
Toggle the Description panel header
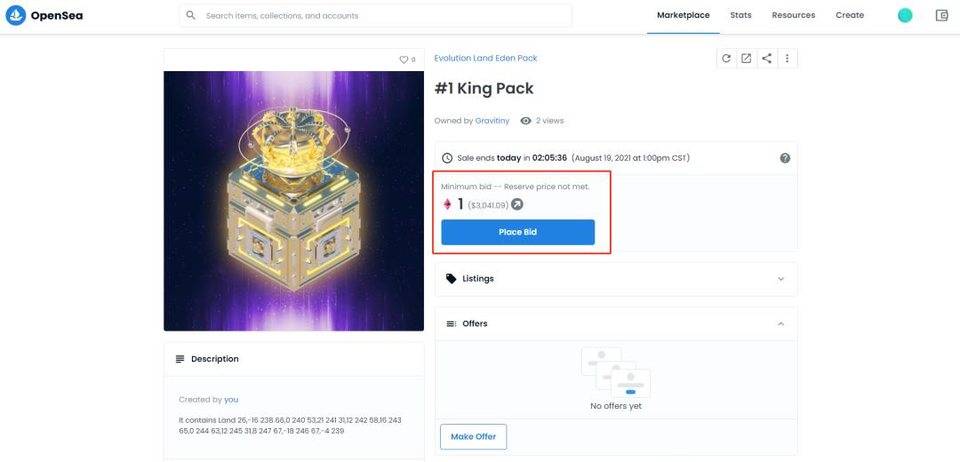[294, 359]
